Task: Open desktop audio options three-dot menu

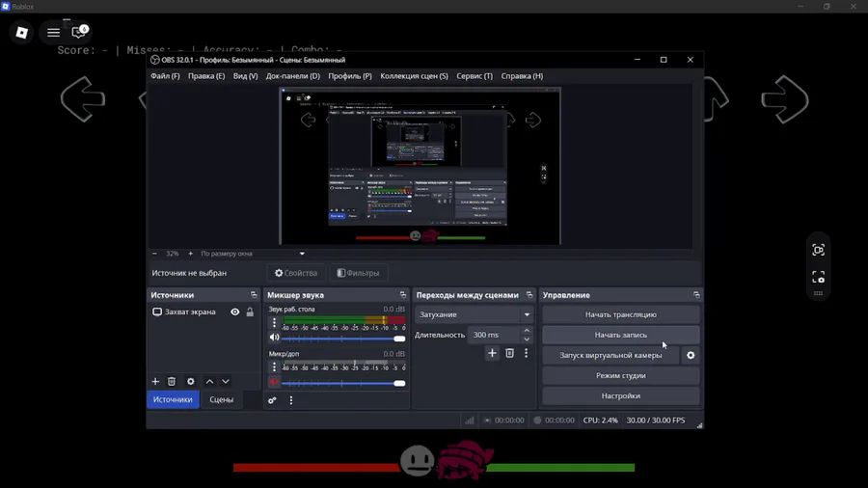Action: tap(274, 322)
